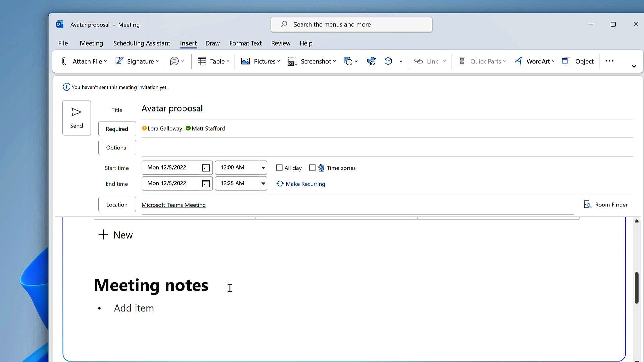Expand the ribbon with bottom-right chevron
This screenshot has height=362, width=644.
pyautogui.click(x=634, y=66)
